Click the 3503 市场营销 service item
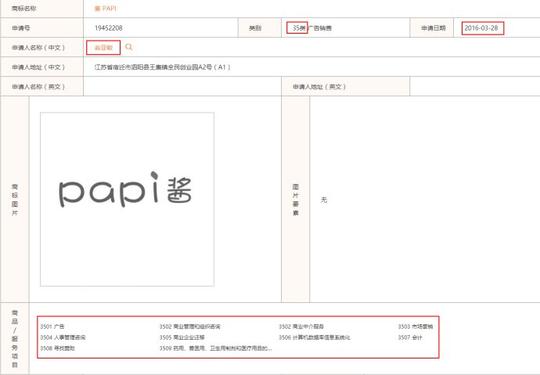This screenshot has height=375, width=540. click(416, 326)
